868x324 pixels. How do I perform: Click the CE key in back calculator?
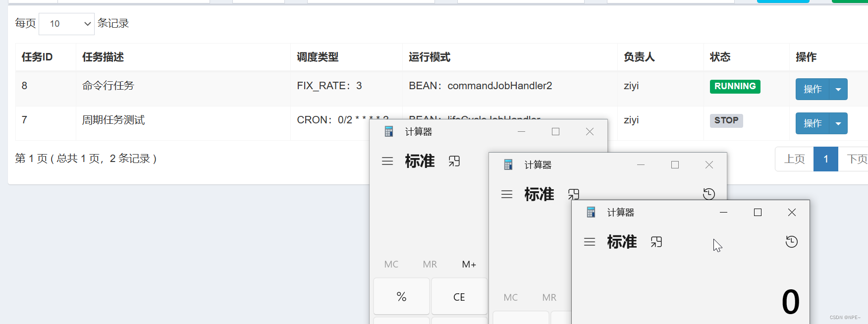(459, 297)
